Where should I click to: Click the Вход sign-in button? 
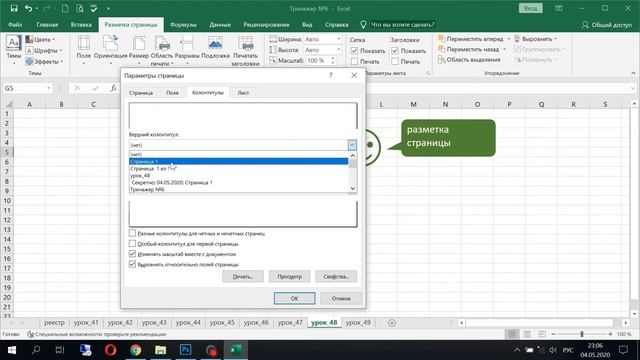coord(530,9)
